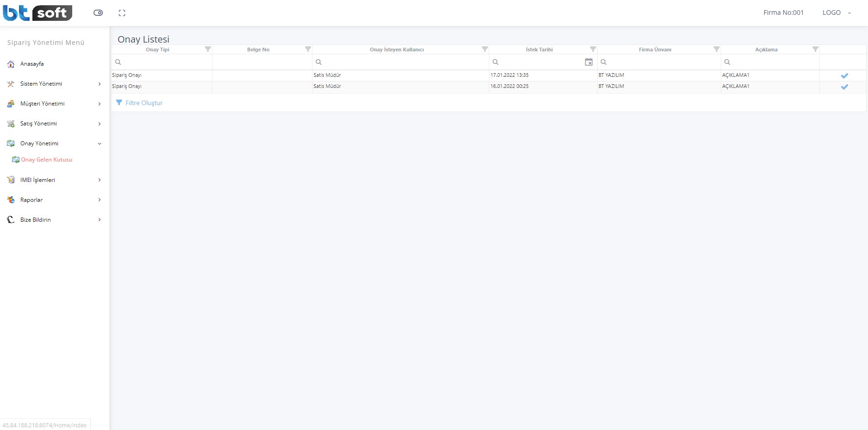Image resolution: width=868 pixels, height=430 pixels.
Task: Click the Onay İsteyen Kullanıcı search magnifier
Action: (x=318, y=62)
